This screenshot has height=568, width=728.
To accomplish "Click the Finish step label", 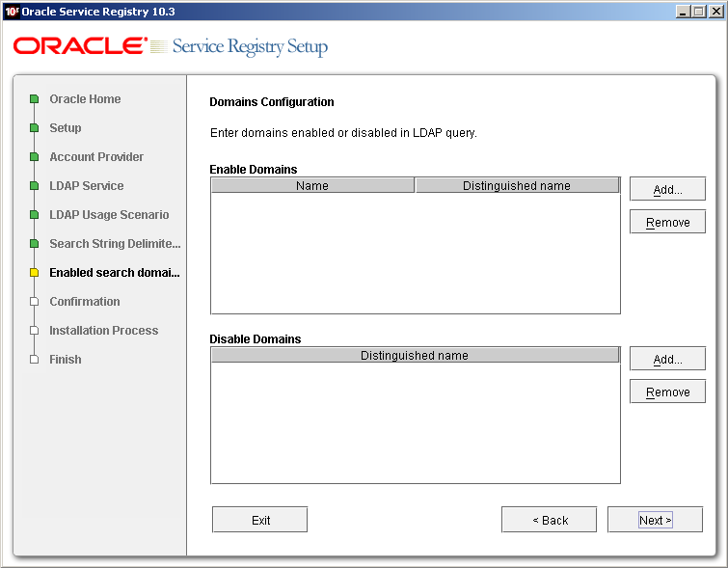I will [66, 359].
